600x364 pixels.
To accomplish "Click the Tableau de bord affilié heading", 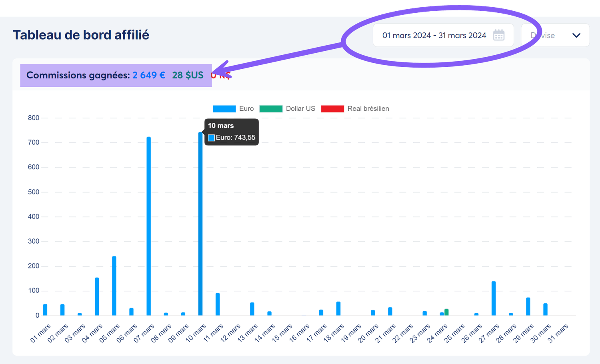I will [x=81, y=35].
